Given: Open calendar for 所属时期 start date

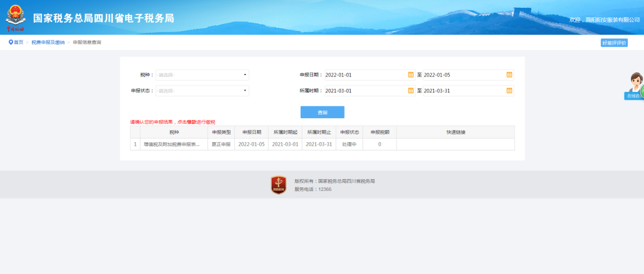Looking at the screenshot, I should click(410, 91).
